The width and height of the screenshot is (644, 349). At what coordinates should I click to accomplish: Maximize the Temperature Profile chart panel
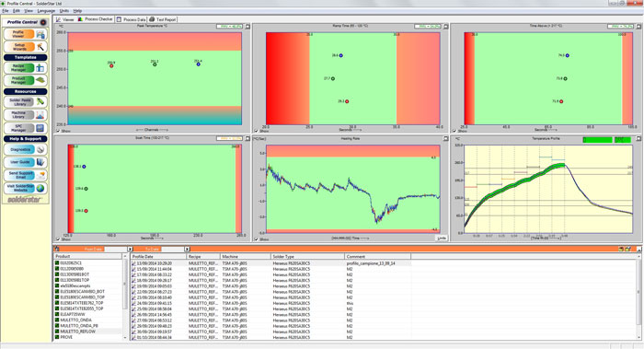(638, 139)
